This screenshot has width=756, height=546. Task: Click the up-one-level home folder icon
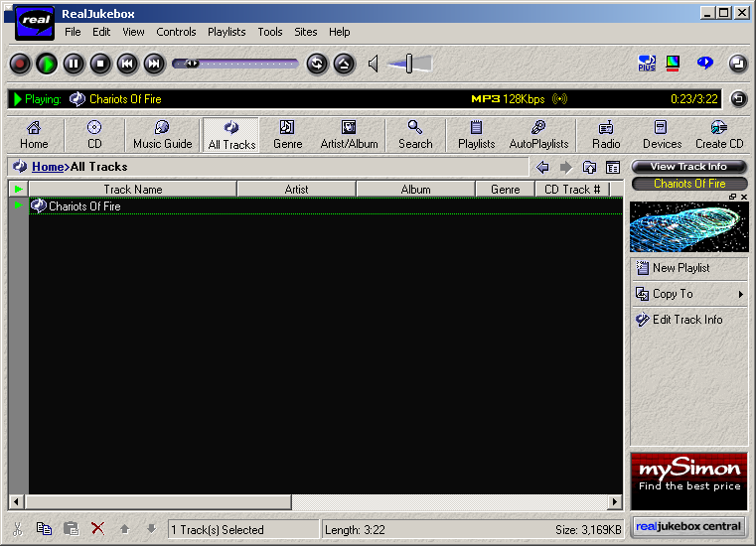click(x=589, y=167)
